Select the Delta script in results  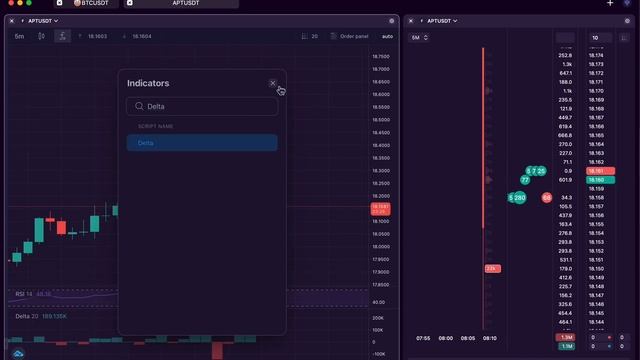tap(202, 143)
